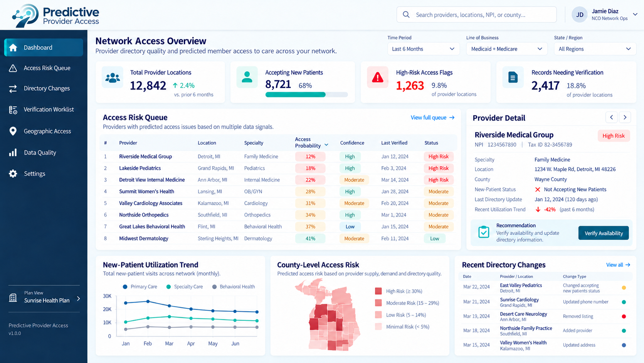
Task: Go to the previous provider in Provider Detail
Action: tap(612, 117)
